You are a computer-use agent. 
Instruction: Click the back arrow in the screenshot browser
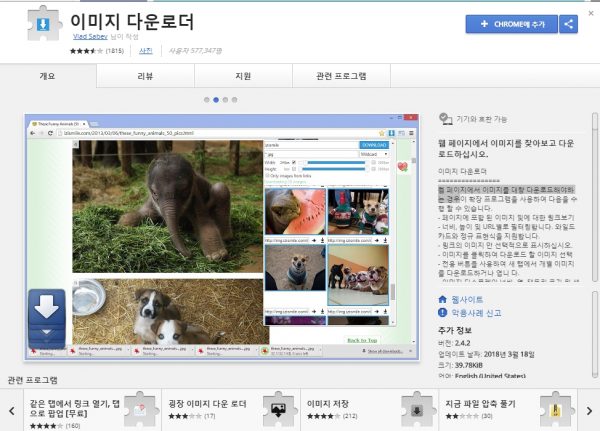[33, 133]
